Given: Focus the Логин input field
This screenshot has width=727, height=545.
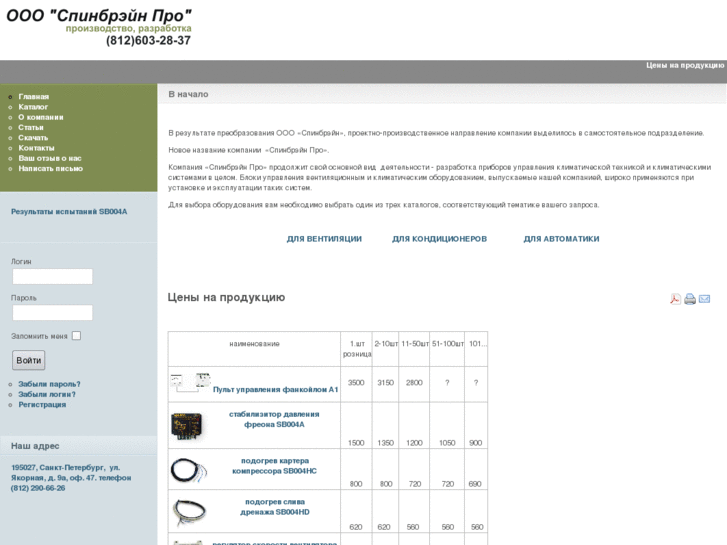Looking at the screenshot, I should (x=52, y=276).
